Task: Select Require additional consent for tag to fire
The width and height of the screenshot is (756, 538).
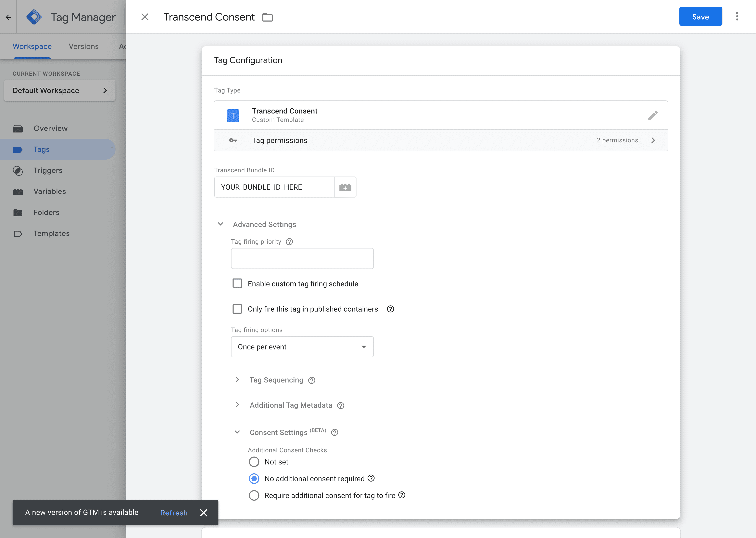Action: pyautogui.click(x=254, y=495)
